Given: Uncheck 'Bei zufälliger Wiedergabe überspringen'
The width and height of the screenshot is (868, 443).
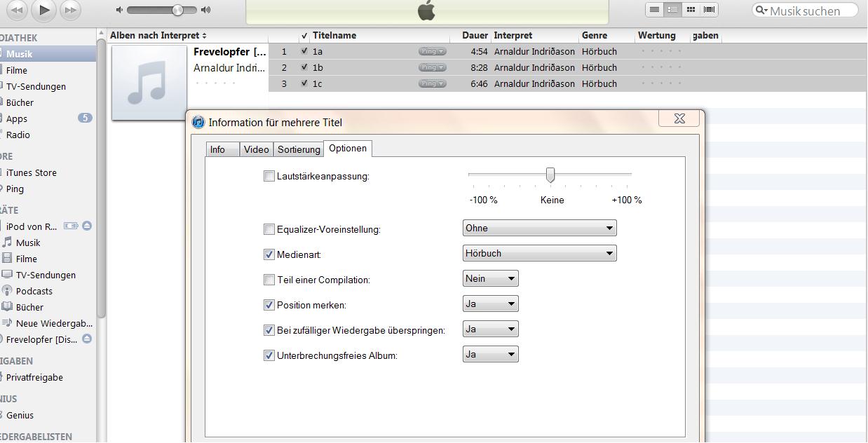Looking at the screenshot, I should point(269,330).
